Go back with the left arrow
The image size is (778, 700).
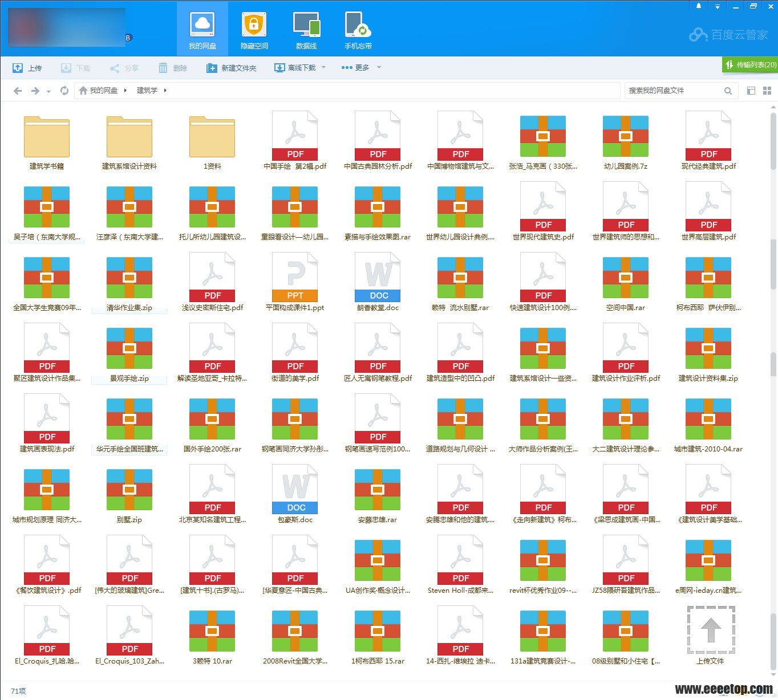tap(18, 91)
